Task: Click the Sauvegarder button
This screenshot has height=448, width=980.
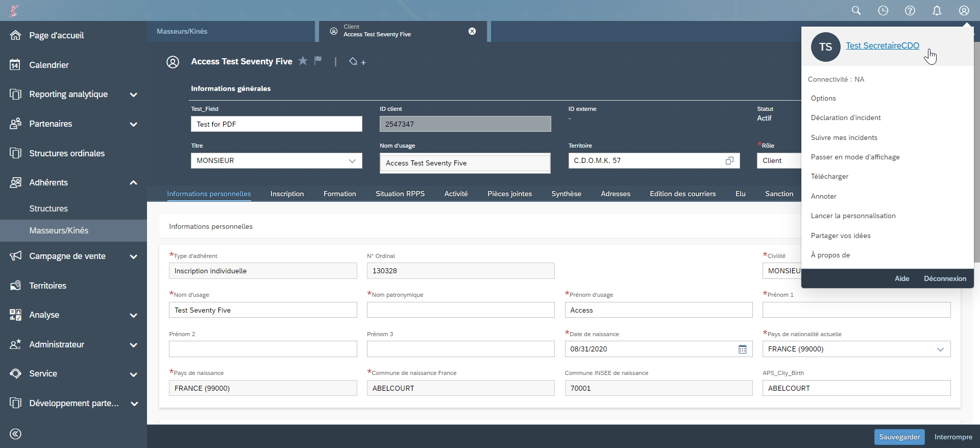Action: tap(899, 437)
